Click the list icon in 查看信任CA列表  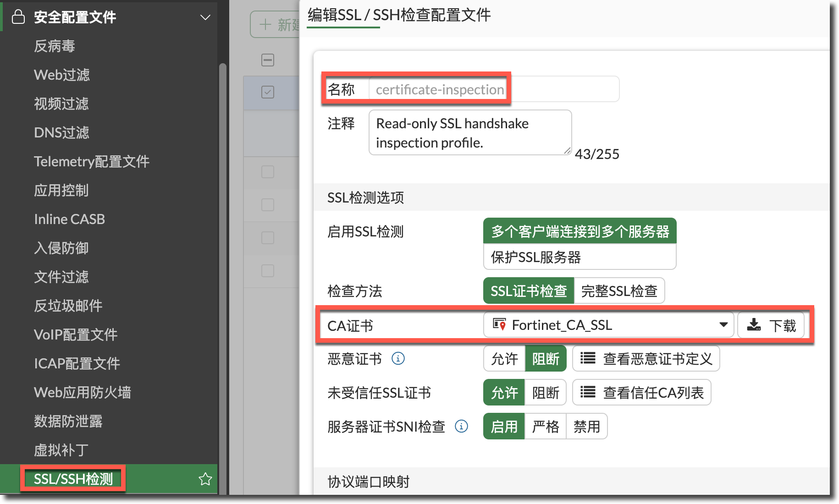click(x=588, y=392)
